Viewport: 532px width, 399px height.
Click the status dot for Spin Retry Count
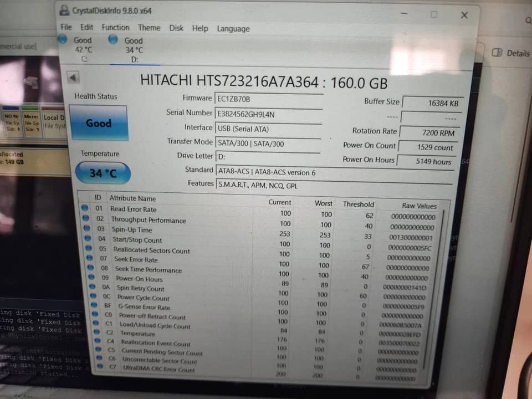(93, 287)
